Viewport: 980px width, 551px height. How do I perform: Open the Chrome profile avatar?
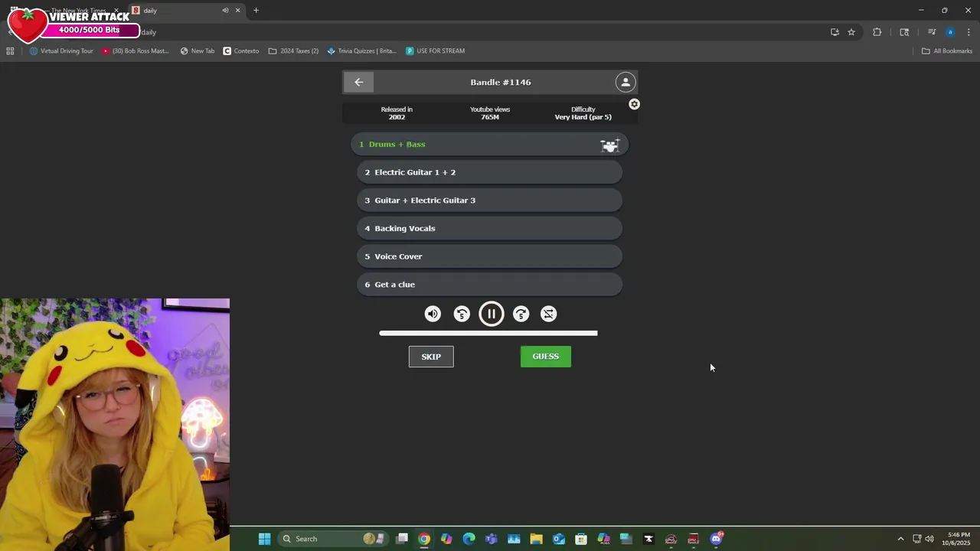click(x=950, y=32)
